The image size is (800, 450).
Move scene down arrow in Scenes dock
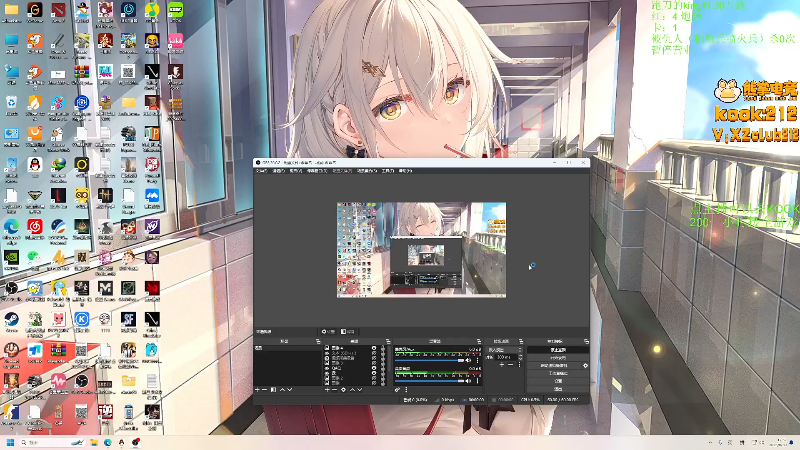[290, 390]
